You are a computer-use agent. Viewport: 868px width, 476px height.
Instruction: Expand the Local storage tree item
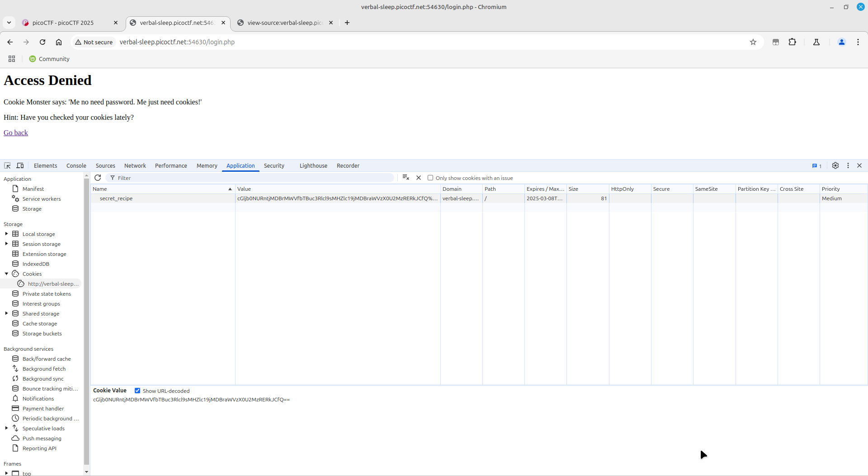[6, 234]
